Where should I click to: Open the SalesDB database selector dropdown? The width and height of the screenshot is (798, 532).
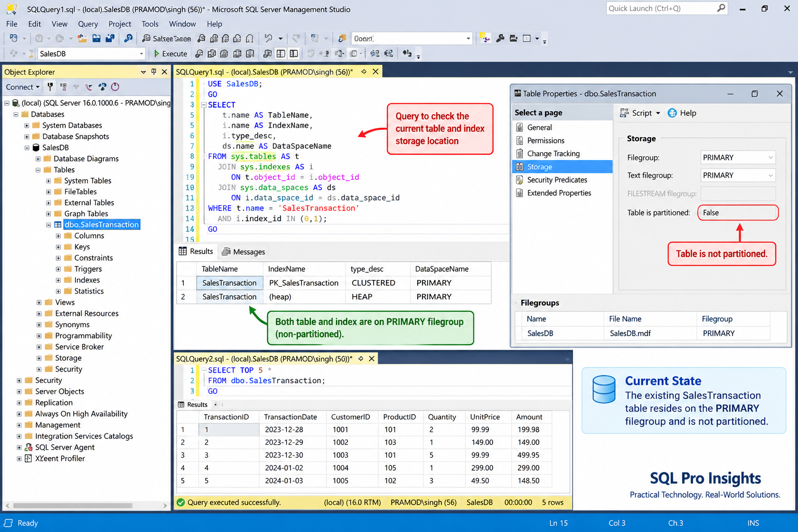141,54
